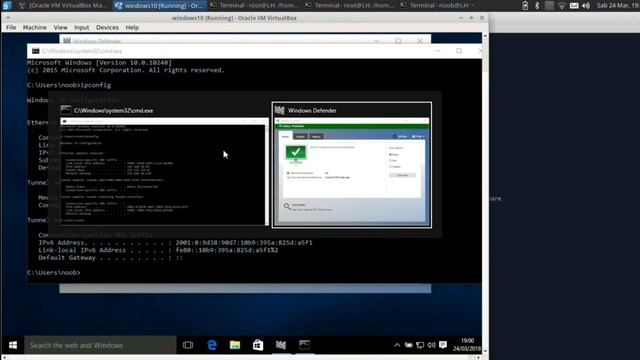
Task: Click the host clock Sab 24 Mar
Action: tap(618, 5)
